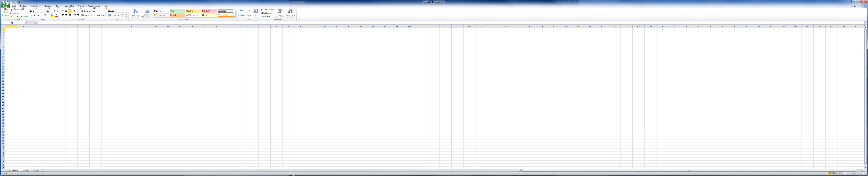Switch to Seitenlayout ribbon tab
The image size is (868, 176).
(36, 6)
